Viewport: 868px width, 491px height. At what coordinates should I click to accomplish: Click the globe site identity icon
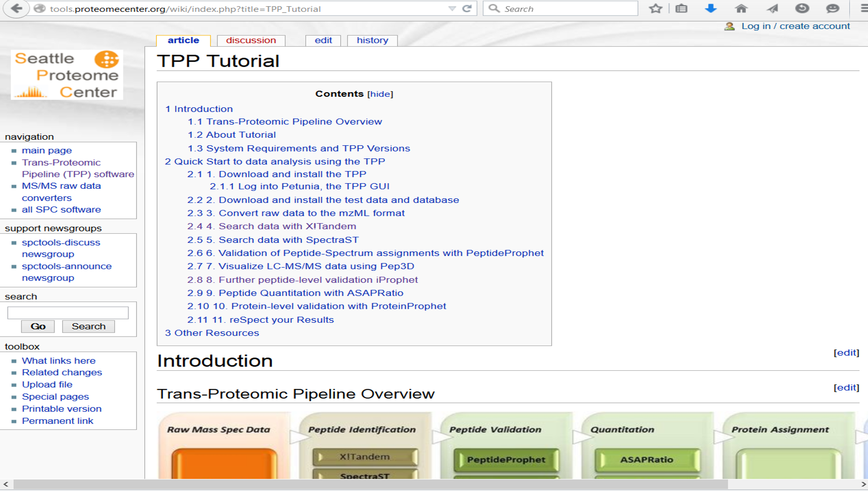(40, 9)
